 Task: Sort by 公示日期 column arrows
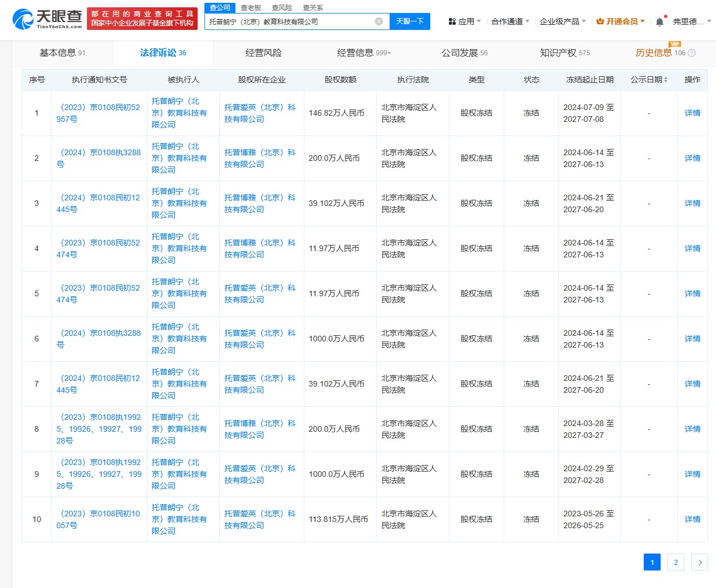(x=666, y=80)
